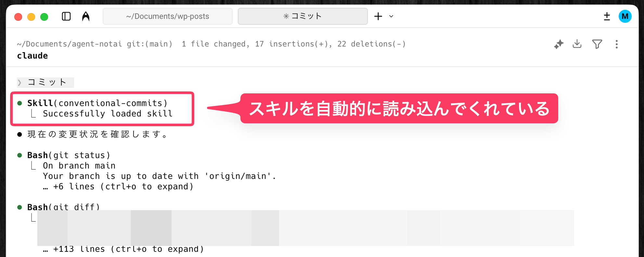Click the Skill(conventional-commits) line
The image size is (644, 257).
coord(97,103)
